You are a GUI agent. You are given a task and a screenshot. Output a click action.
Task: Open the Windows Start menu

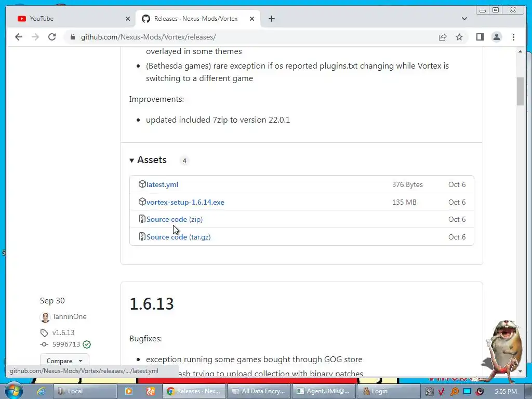click(13, 391)
